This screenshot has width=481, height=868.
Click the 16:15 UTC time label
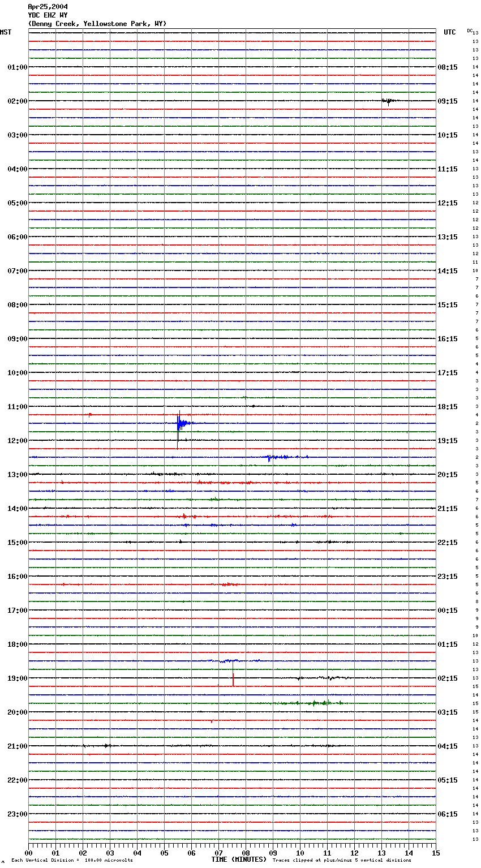pos(448,339)
